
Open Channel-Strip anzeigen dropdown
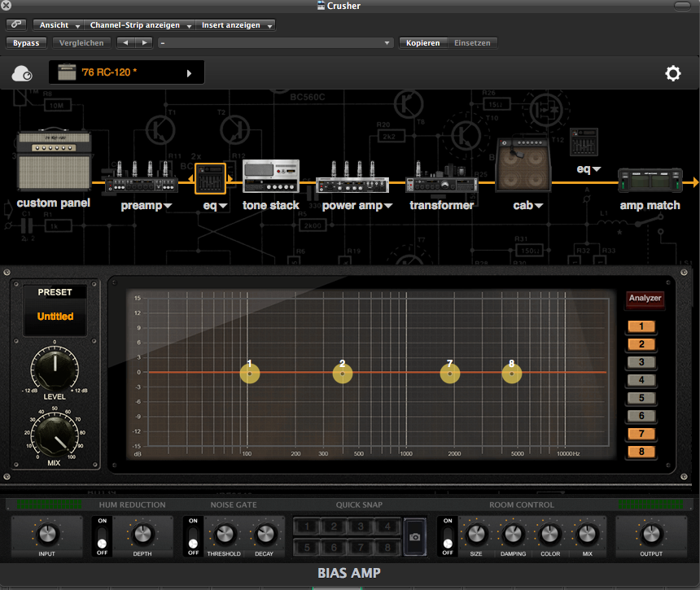[139, 25]
